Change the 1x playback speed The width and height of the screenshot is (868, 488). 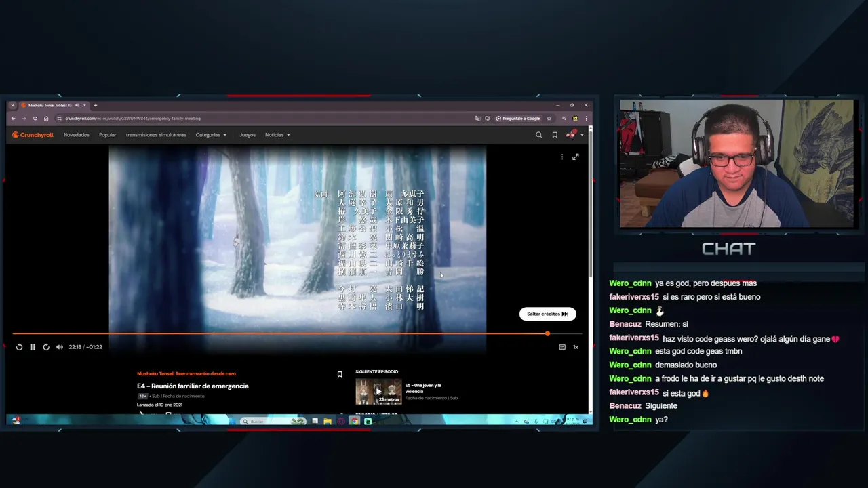pos(576,347)
